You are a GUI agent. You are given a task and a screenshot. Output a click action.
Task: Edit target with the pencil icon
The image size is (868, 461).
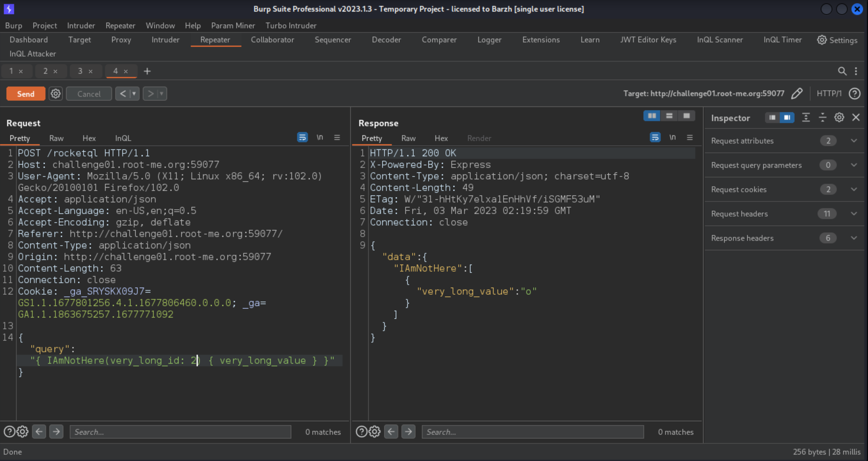click(x=797, y=93)
